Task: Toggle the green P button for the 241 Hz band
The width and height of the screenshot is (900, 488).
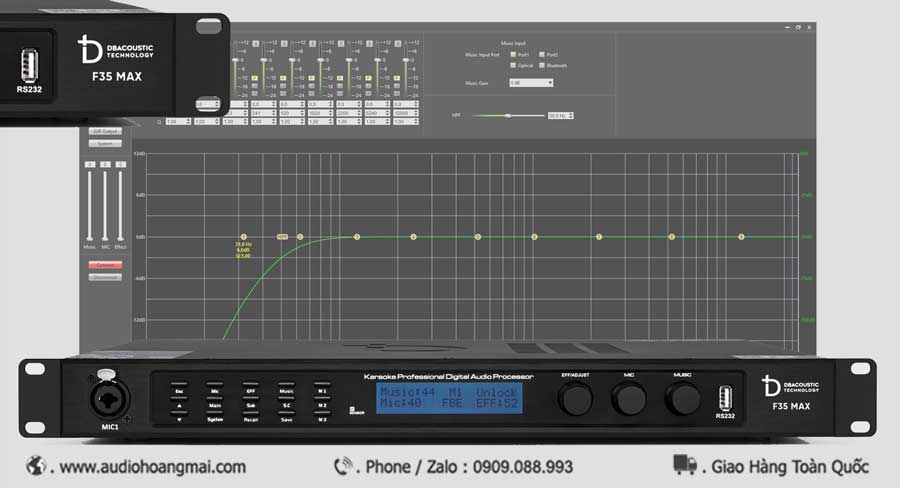Action: point(255,78)
